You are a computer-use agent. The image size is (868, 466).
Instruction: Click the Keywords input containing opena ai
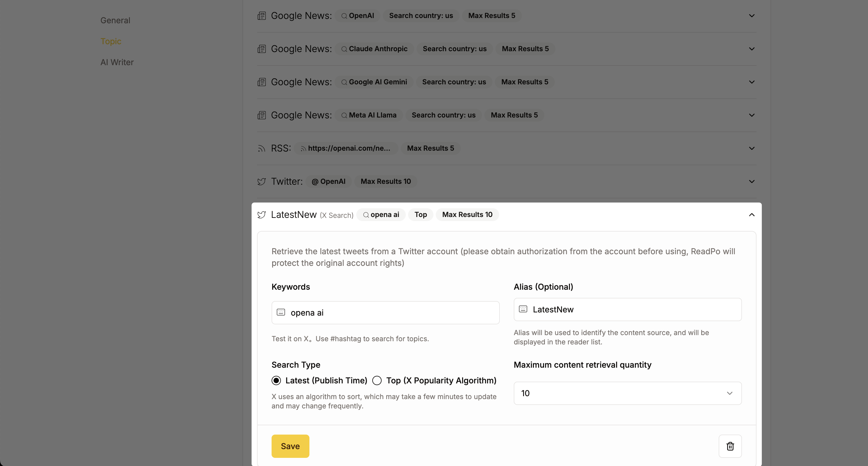[391, 313]
